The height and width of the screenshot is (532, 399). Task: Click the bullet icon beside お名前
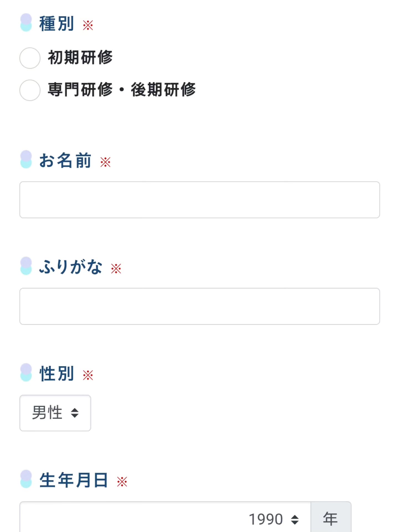point(26,160)
